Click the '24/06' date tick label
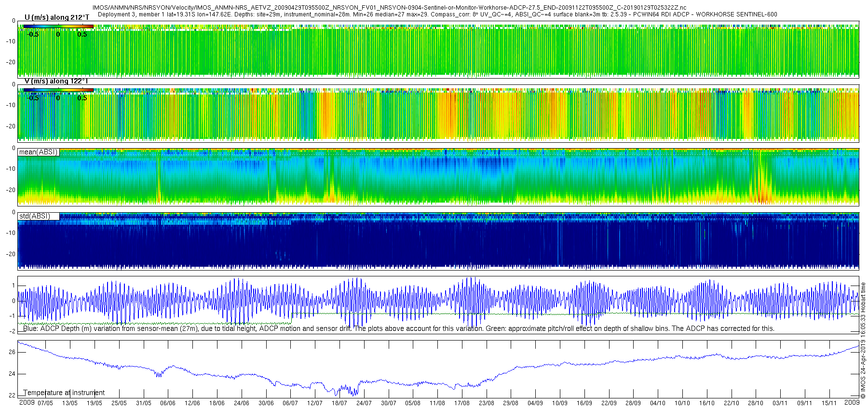Image resolution: width=868 pixels, height=410 pixels. 242,403
